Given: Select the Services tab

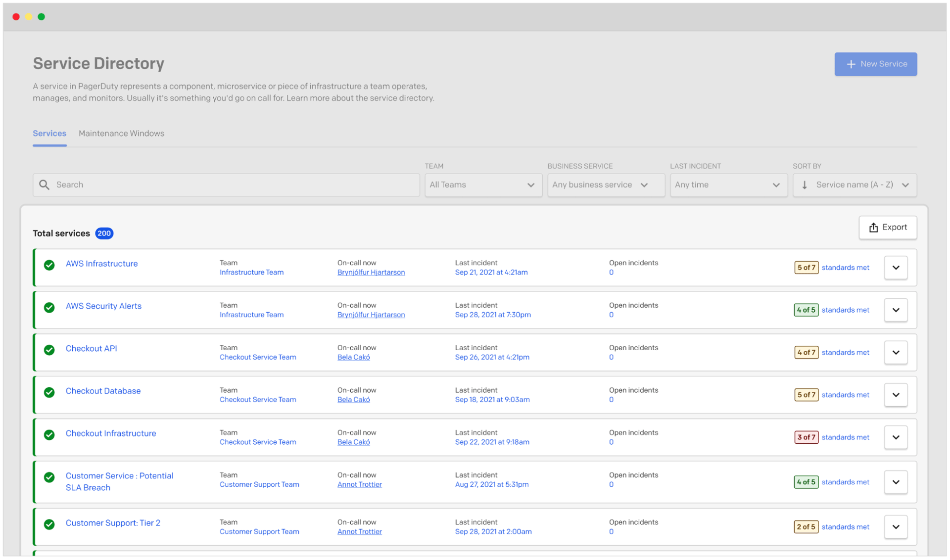Looking at the screenshot, I should pyautogui.click(x=49, y=133).
